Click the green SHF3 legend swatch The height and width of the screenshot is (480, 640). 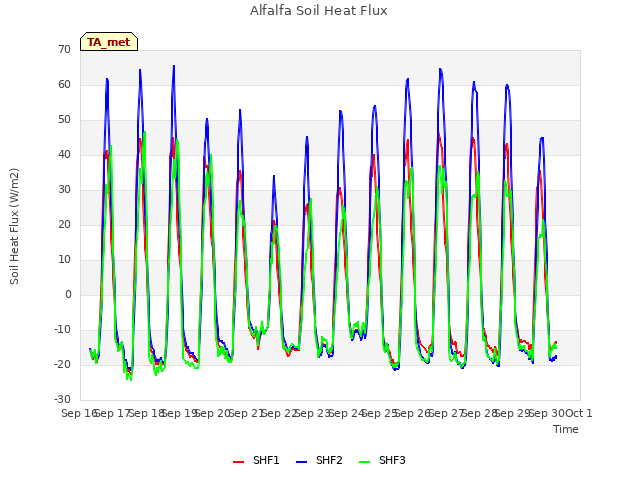364,462
